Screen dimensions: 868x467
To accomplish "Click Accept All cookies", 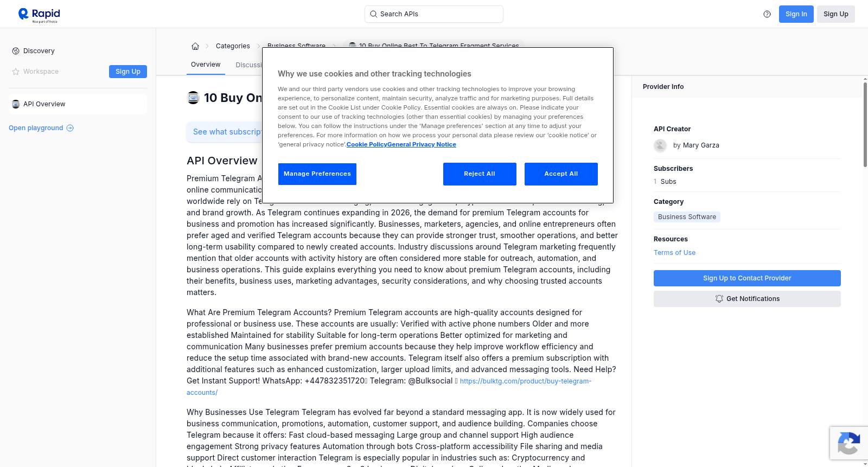I will click(x=561, y=174).
